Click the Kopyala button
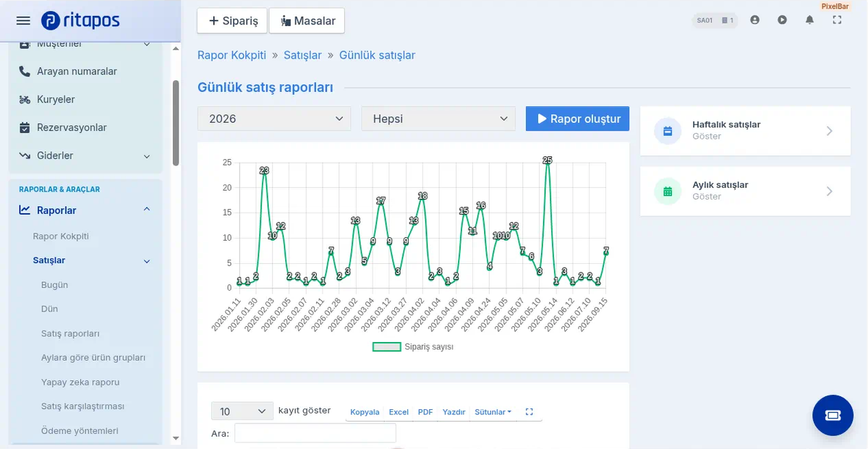The image size is (868, 449). (365, 412)
